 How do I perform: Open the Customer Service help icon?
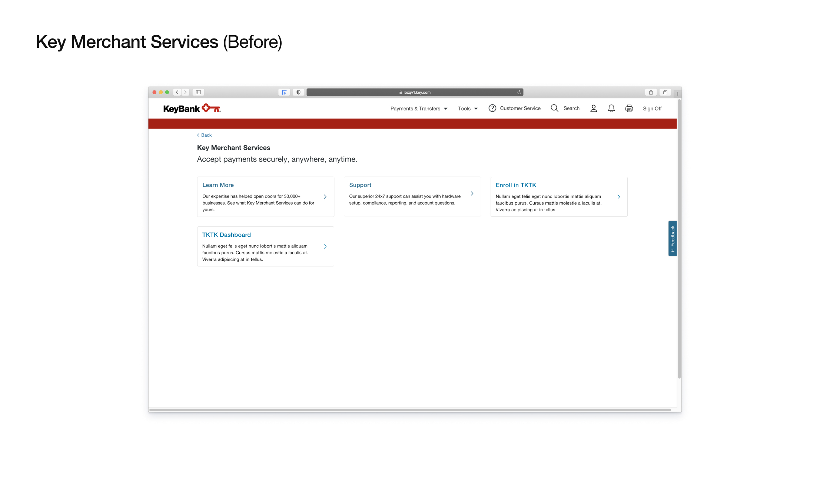click(492, 108)
